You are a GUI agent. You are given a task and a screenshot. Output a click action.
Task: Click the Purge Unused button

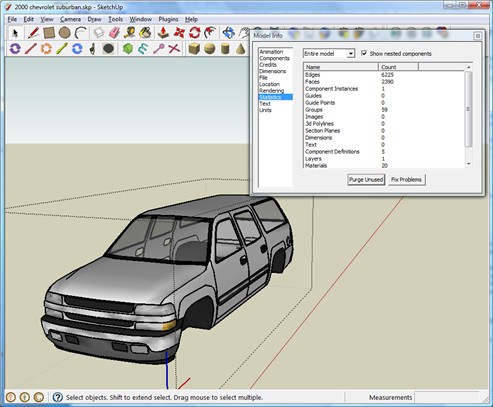tap(366, 180)
